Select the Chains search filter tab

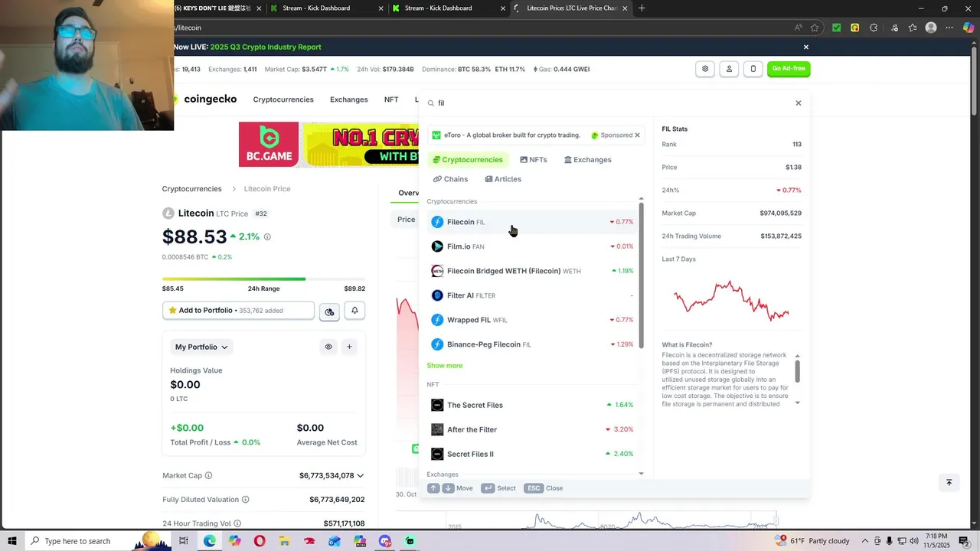(451, 179)
